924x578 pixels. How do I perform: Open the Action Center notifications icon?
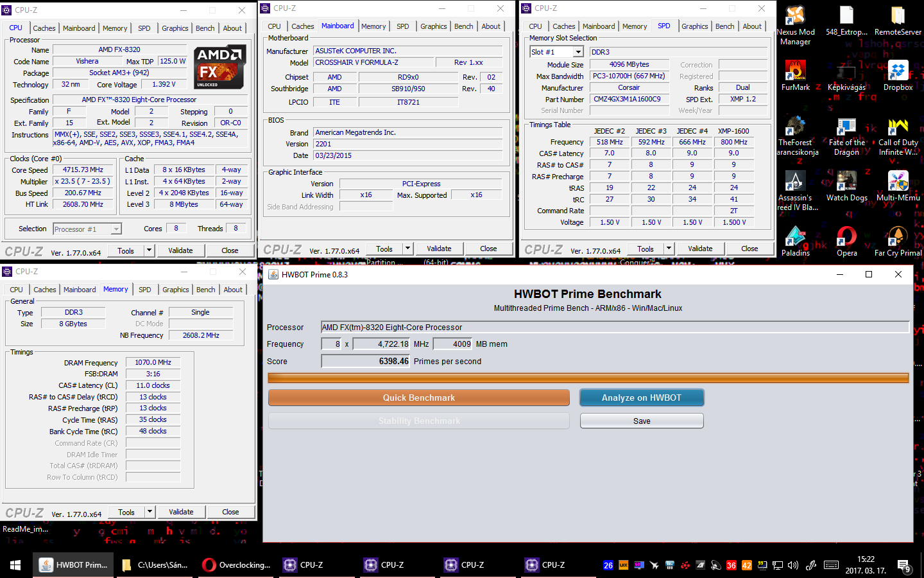coord(904,566)
